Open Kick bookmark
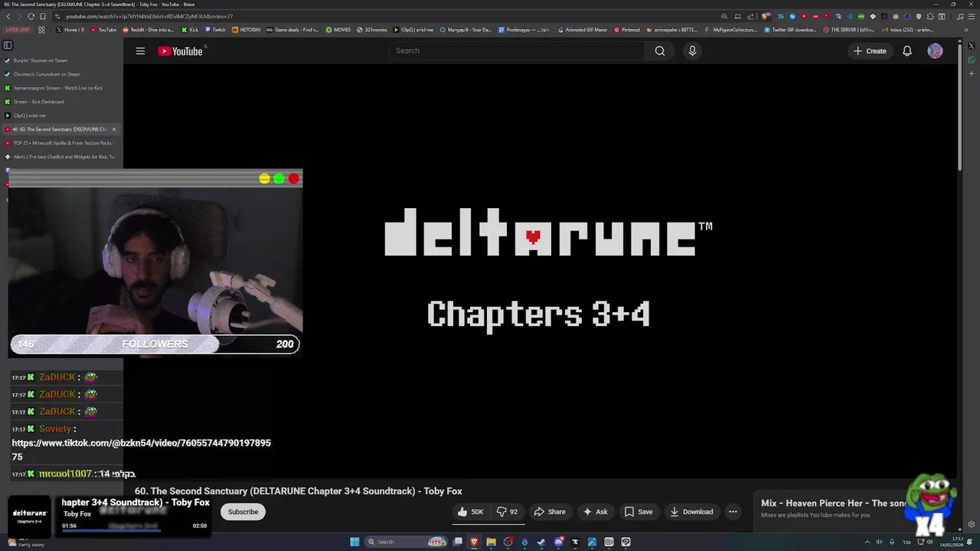The width and height of the screenshot is (980, 551). (x=190, y=30)
